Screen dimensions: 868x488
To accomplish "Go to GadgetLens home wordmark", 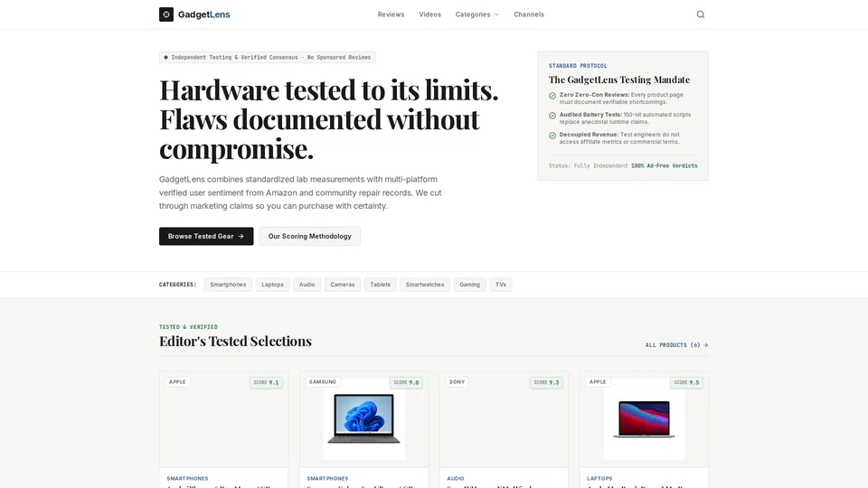I will point(203,14).
